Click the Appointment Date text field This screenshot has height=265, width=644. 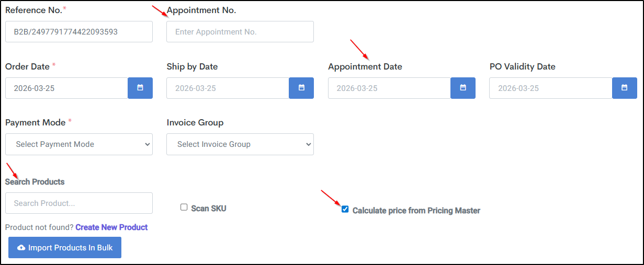pyautogui.click(x=389, y=88)
